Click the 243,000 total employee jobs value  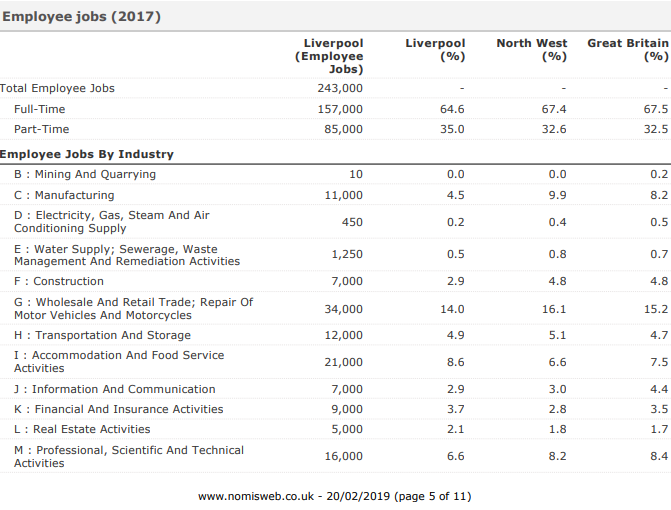click(339, 88)
